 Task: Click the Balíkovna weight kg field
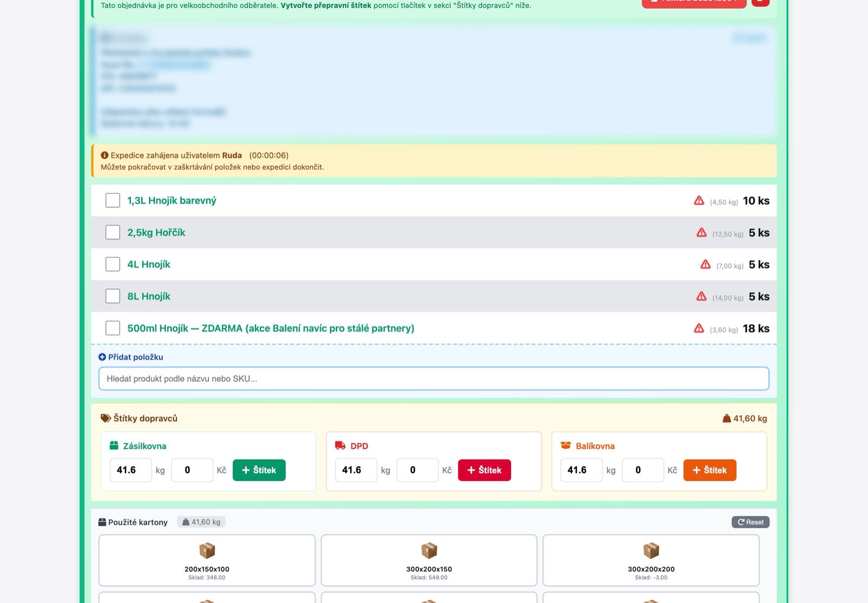[x=582, y=470]
